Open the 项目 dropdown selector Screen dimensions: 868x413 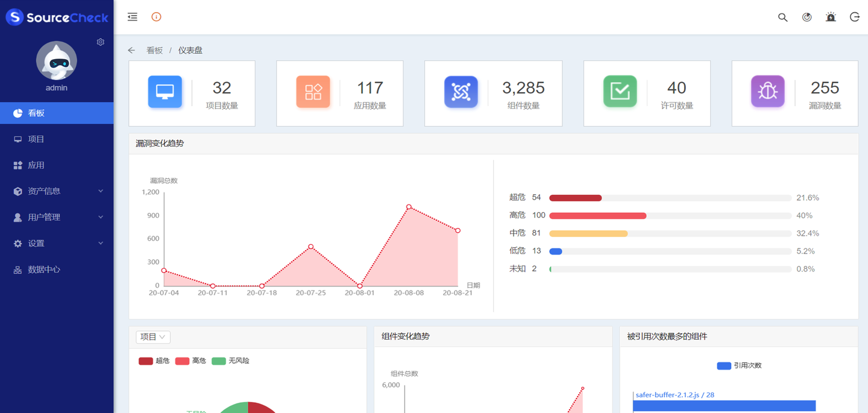coord(153,337)
